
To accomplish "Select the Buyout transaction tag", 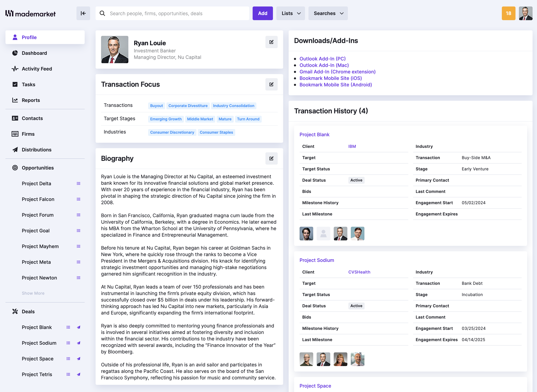I will [x=156, y=106].
